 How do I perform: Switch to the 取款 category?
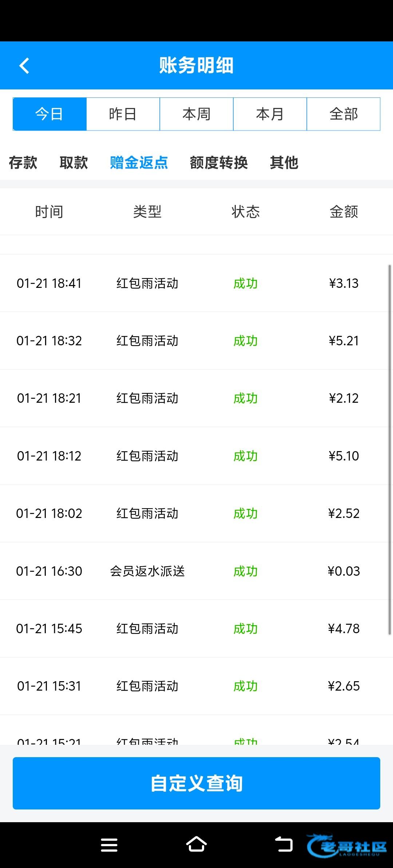click(74, 162)
